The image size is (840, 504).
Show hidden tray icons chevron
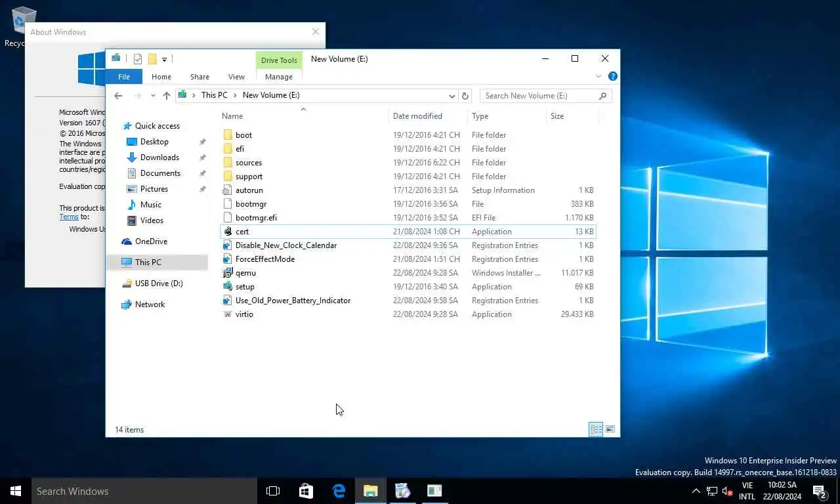(696, 491)
